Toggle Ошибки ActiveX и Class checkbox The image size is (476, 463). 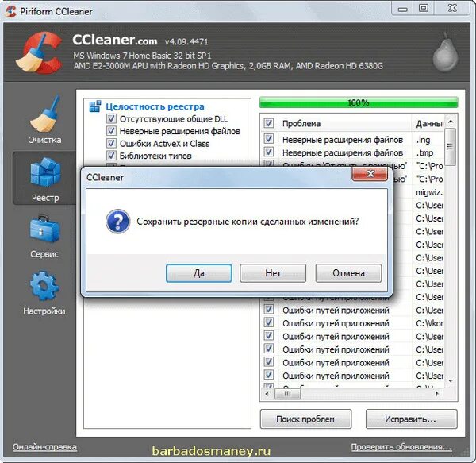111,144
